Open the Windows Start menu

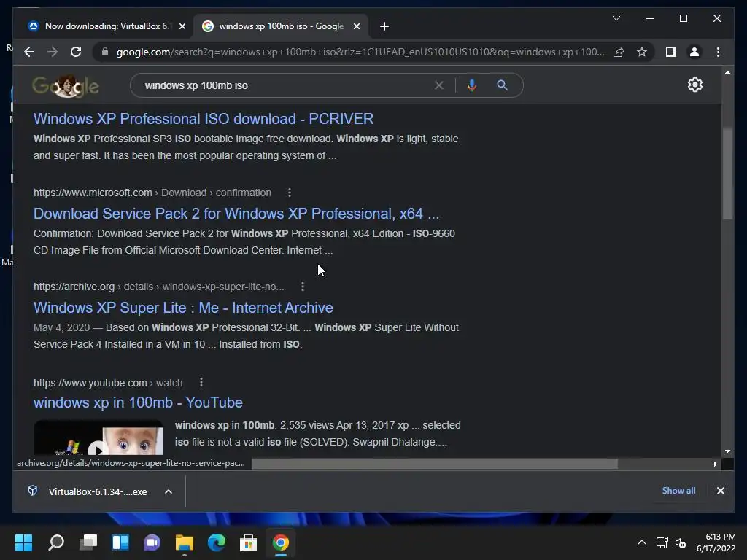point(23,542)
